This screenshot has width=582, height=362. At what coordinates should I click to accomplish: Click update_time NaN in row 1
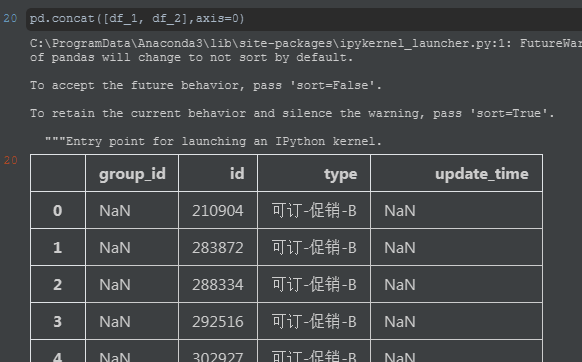(x=400, y=247)
